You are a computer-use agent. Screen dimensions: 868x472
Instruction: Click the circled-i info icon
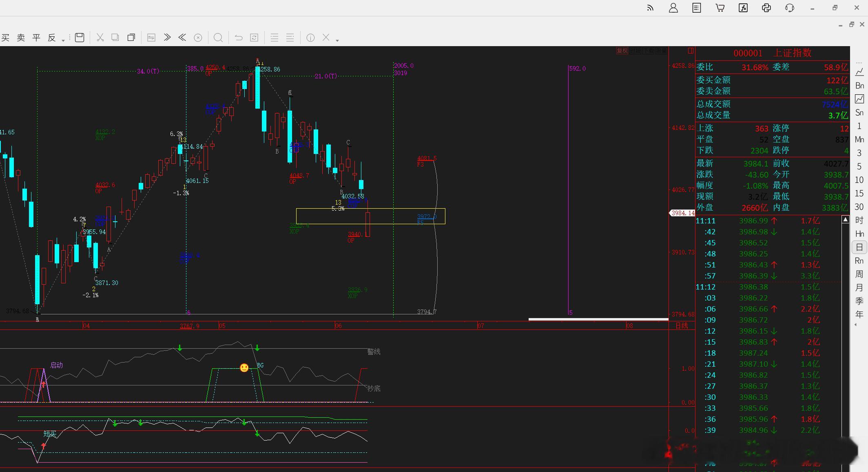click(310, 38)
